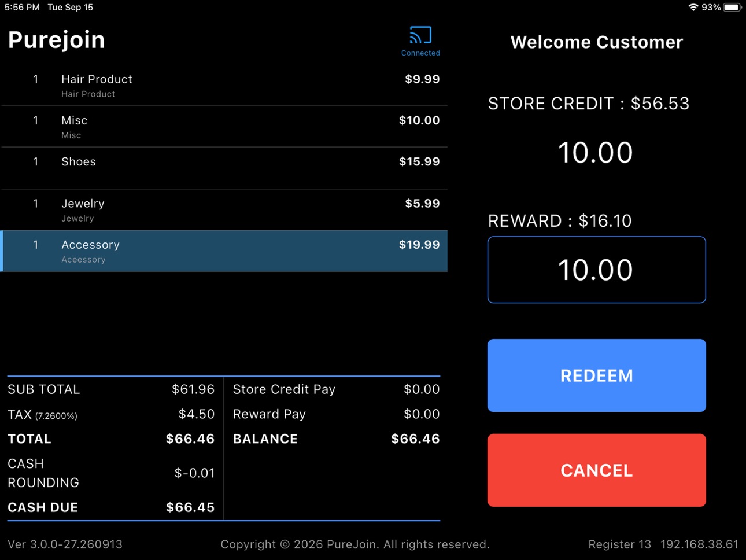Click the red CANCEL button
The width and height of the screenshot is (746, 560).
click(596, 470)
